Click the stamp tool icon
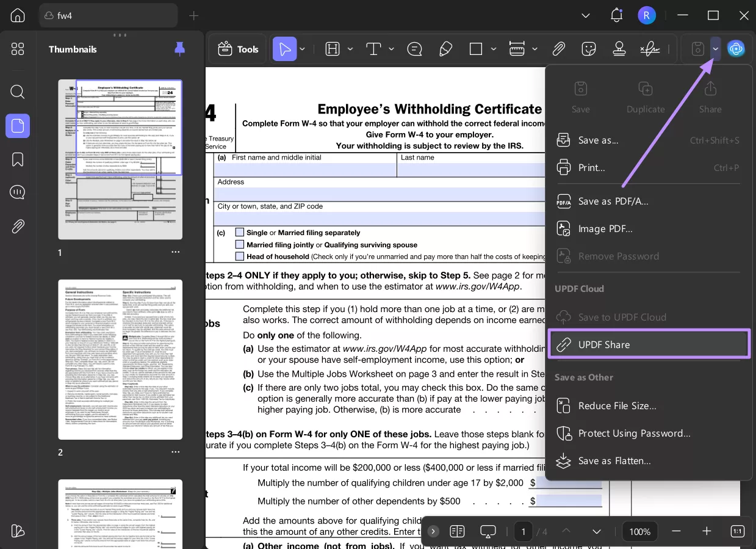756x549 pixels. click(619, 49)
